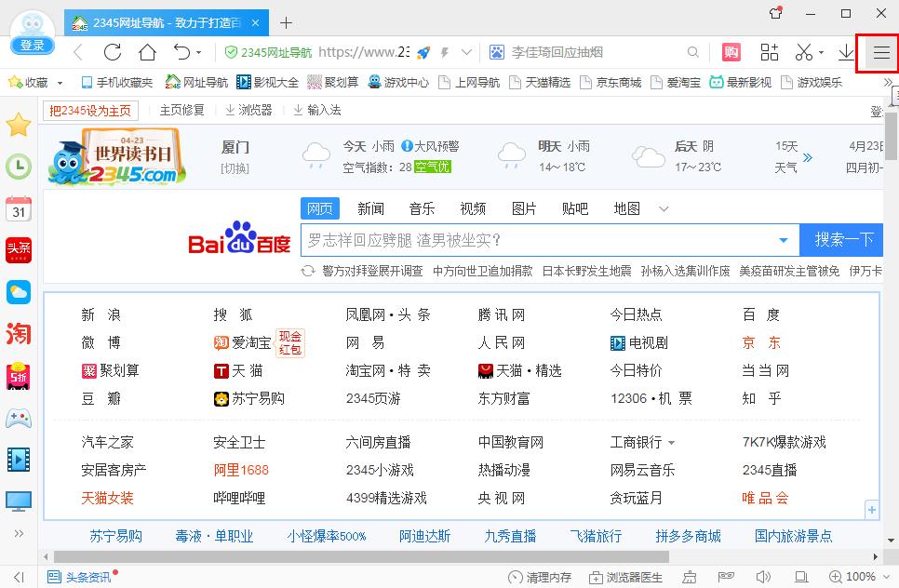The image size is (899, 588).
Task: Open the 头条 news icon in sidebar
Action: tap(19, 249)
